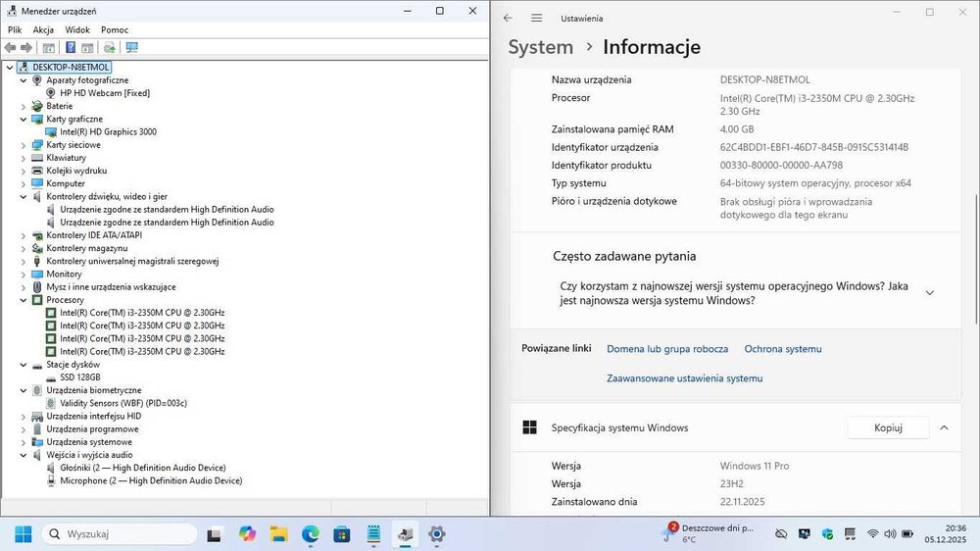
Task: Click the battery tray icon
Action: tap(907, 534)
